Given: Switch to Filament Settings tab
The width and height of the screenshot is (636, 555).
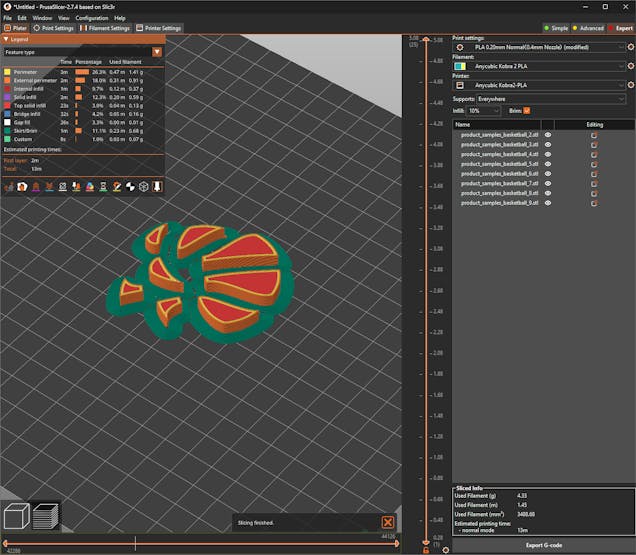Looking at the screenshot, I should tap(107, 28).
